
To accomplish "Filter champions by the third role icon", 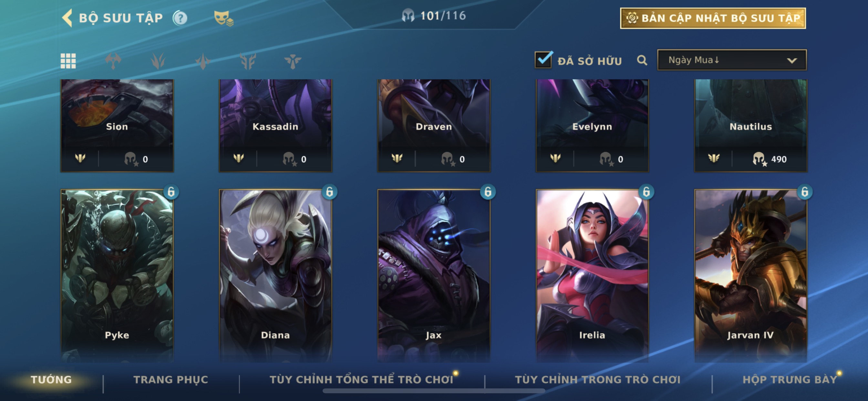I will [x=158, y=61].
